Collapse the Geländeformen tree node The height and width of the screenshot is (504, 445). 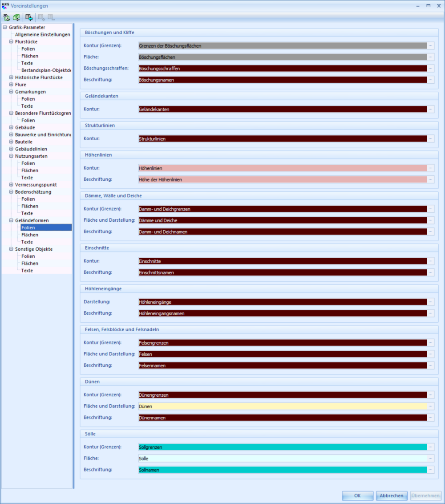tap(11, 220)
